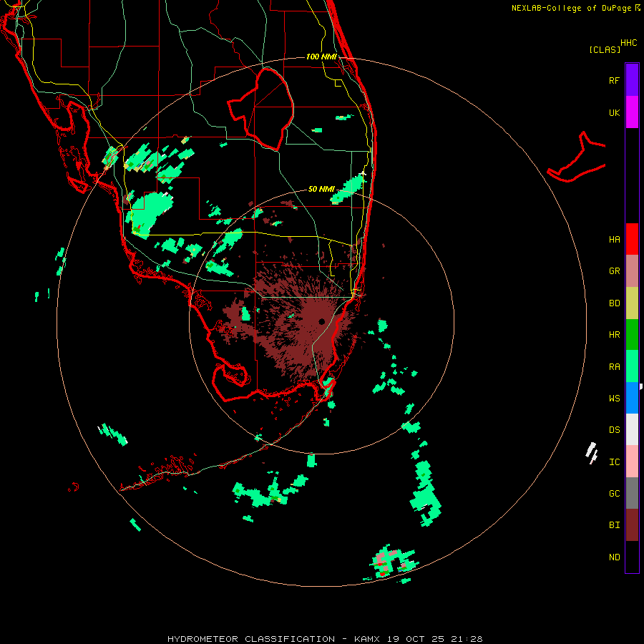Click the "RF" legend label
The width and height of the screenshot is (644, 644).
pos(614,81)
